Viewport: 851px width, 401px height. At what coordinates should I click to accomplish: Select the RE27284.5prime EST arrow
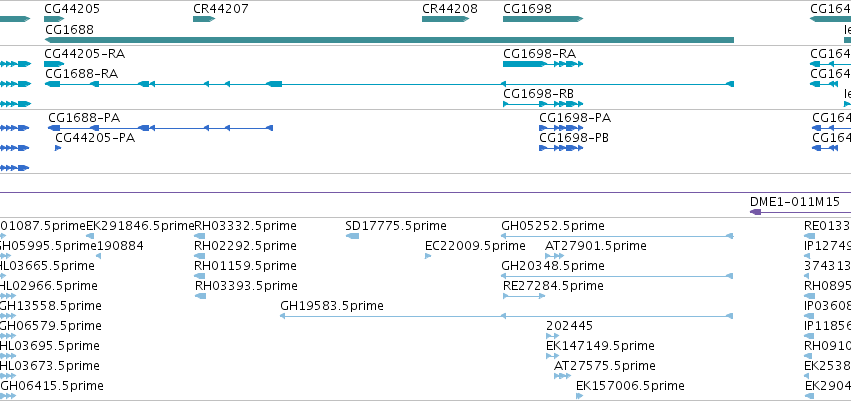tap(524, 296)
